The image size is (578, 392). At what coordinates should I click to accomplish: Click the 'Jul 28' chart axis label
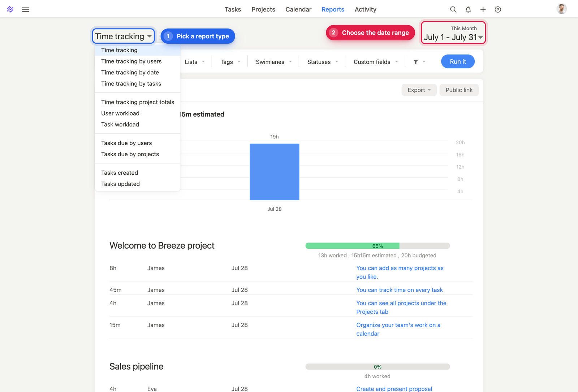click(x=275, y=209)
